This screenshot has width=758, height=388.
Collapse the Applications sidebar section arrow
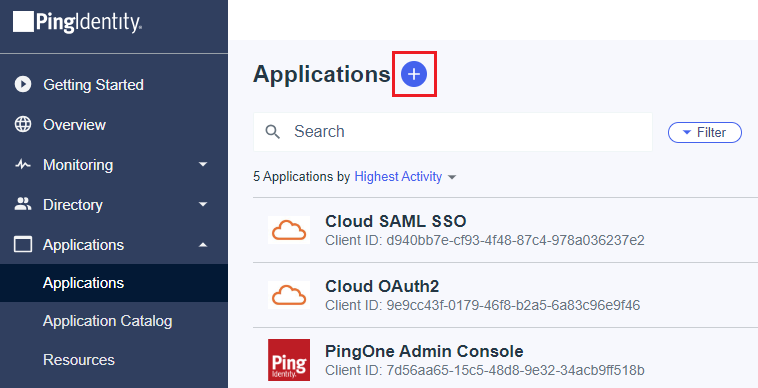(x=203, y=244)
